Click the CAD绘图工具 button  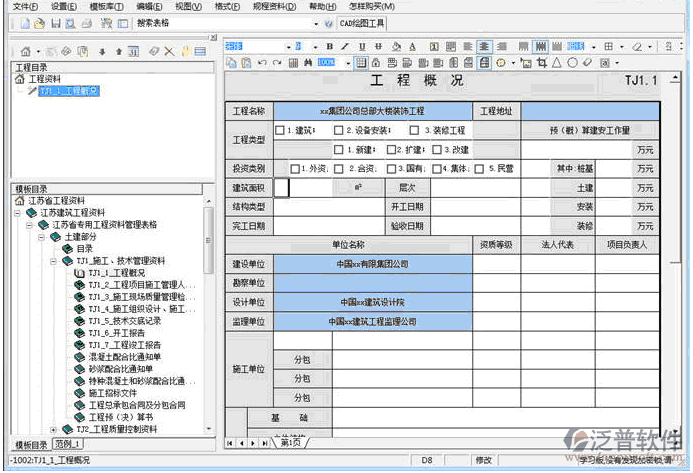[x=361, y=22]
